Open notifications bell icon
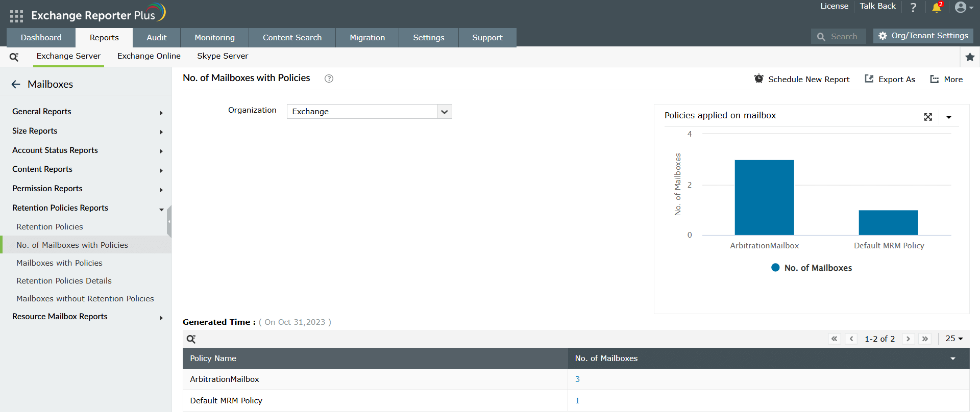The width and height of the screenshot is (980, 412). [937, 7]
